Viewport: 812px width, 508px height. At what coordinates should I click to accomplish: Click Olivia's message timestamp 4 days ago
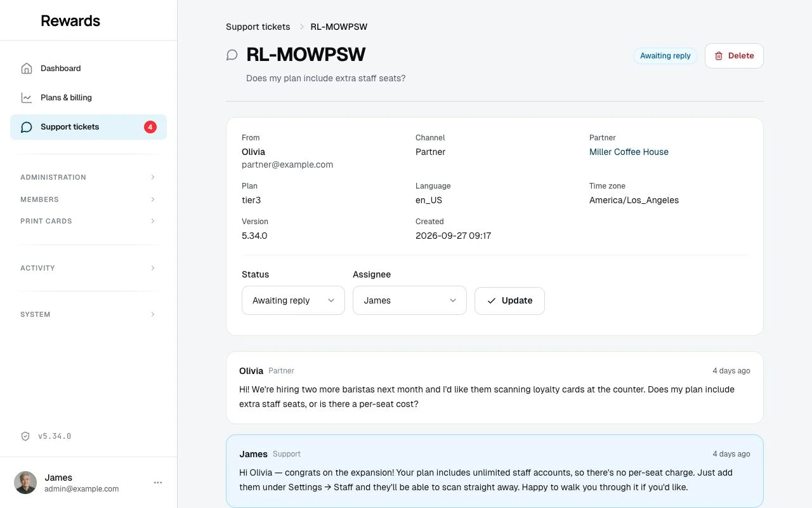tap(731, 371)
